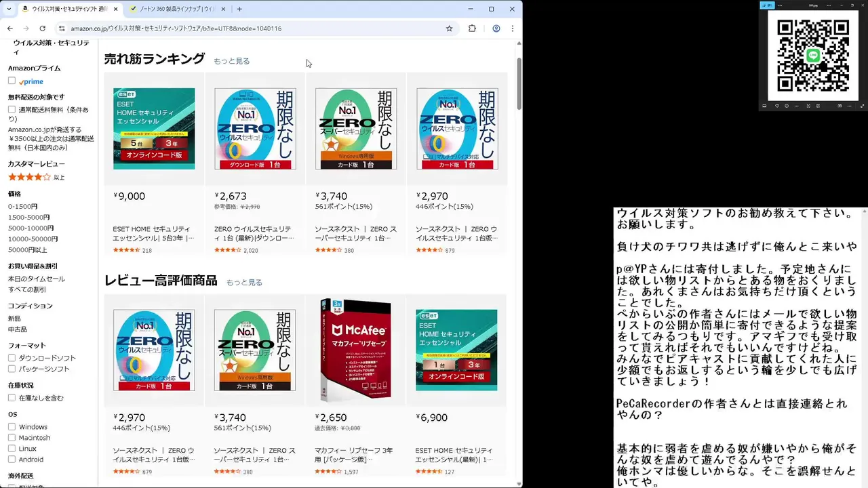Image resolution: width=868 pixels, height=488 pixels.
Task: View site information icon in address bar
Action: [62, 28]
